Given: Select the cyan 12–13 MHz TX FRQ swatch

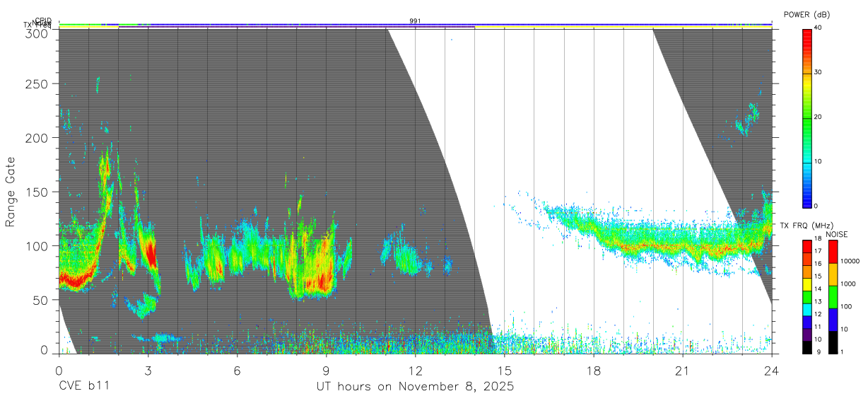Looking at the screenshot, I should pos(807,309).
